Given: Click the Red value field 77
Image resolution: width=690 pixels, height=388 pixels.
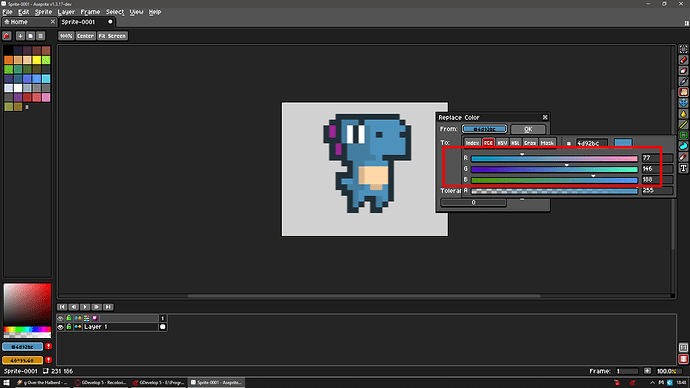Looking at the screenshot, I should [656, 158].
